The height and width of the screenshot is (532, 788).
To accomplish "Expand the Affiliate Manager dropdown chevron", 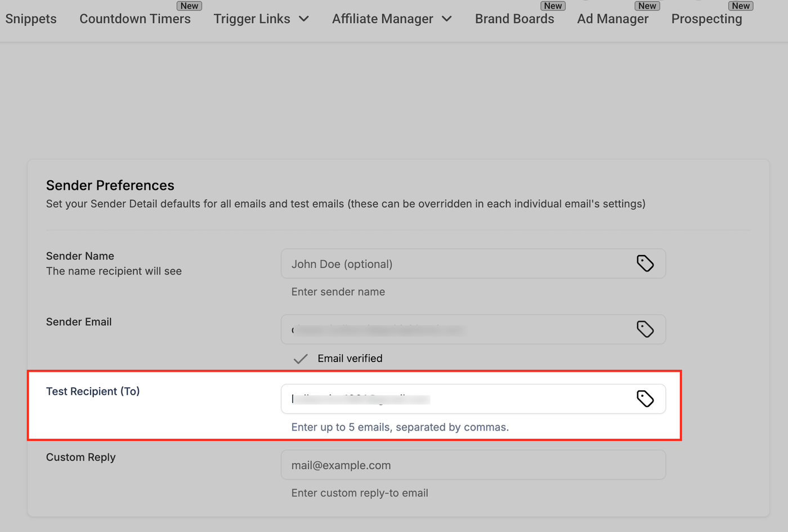I will point(447,19).
